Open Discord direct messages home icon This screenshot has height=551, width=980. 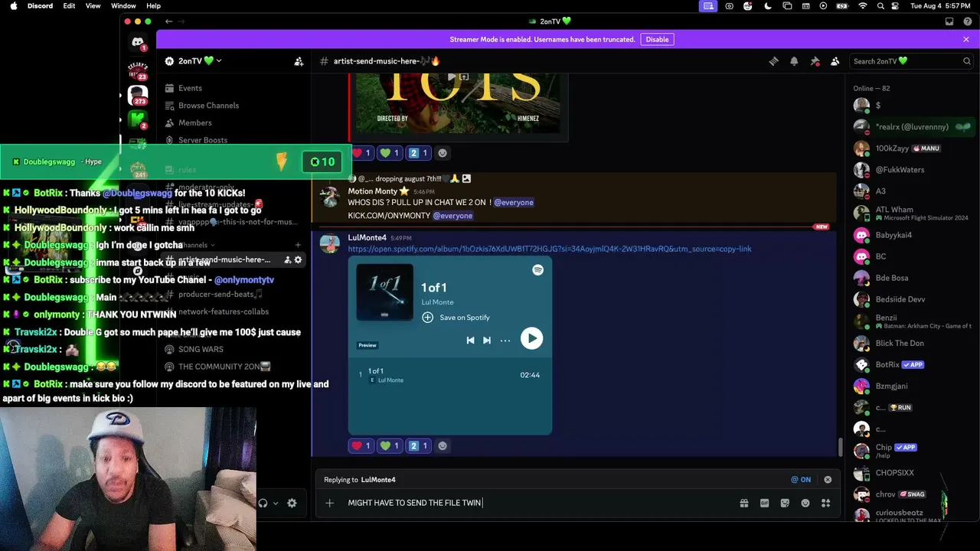tap(138, 43)
